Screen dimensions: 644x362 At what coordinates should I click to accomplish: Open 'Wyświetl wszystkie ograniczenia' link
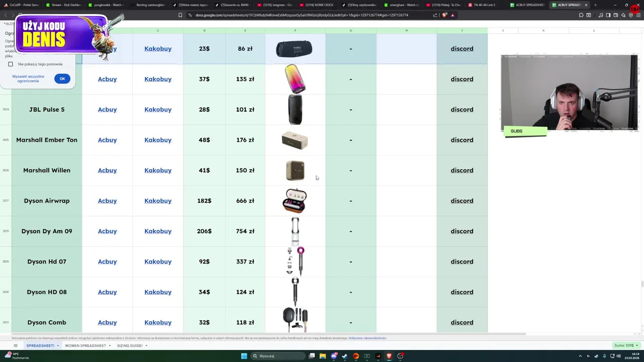[x=28, y=78]
